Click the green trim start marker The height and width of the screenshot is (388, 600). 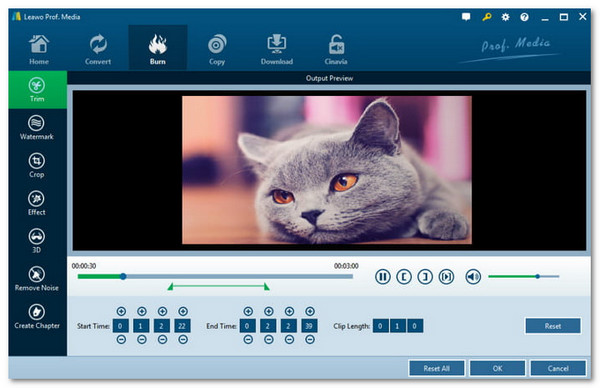tap(170, 287)
